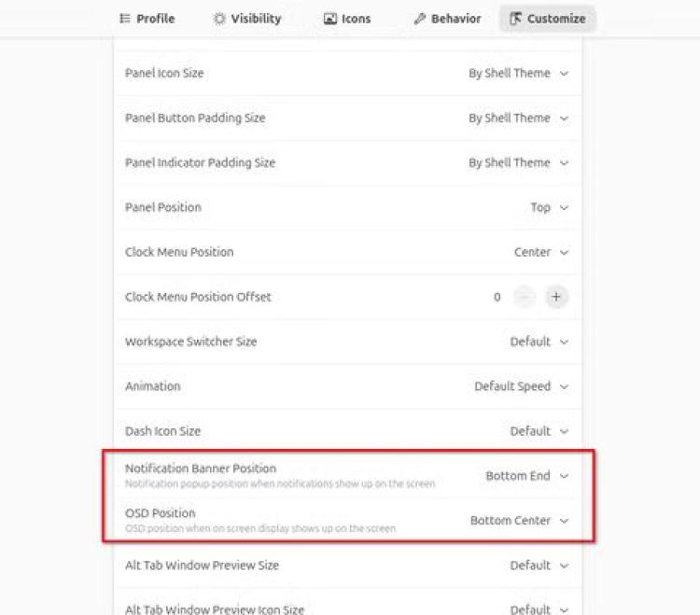Expand Workspace Switcher Size dropdown
700x615 pixels.
click(539, 342)
